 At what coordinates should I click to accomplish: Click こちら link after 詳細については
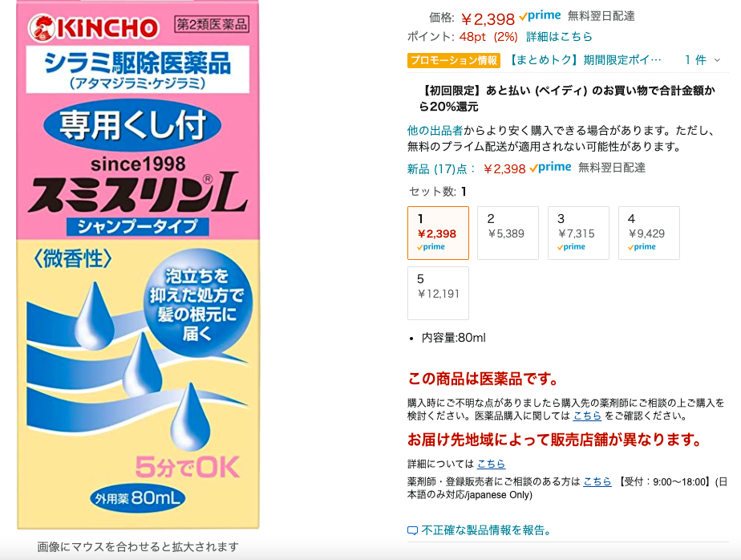click(x=491, y=464)
